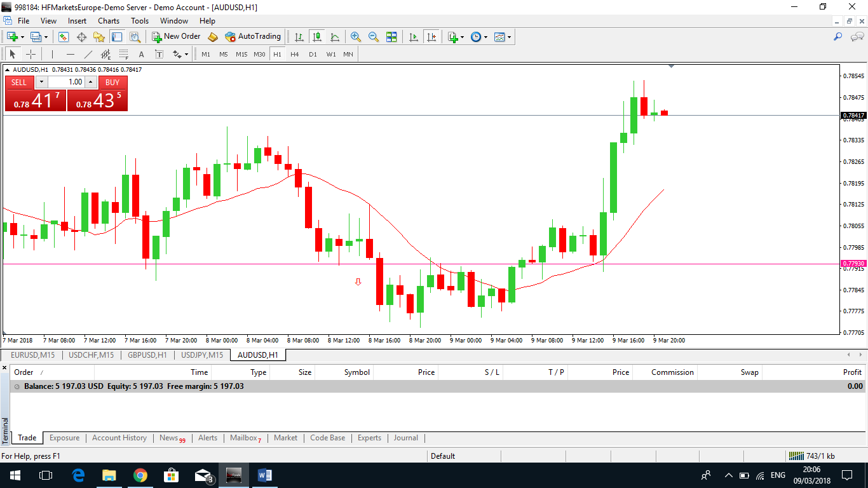Click the trade volume 1.00 field
The height and width of the screenshot is (488, 868).
(x=66, y=82)
